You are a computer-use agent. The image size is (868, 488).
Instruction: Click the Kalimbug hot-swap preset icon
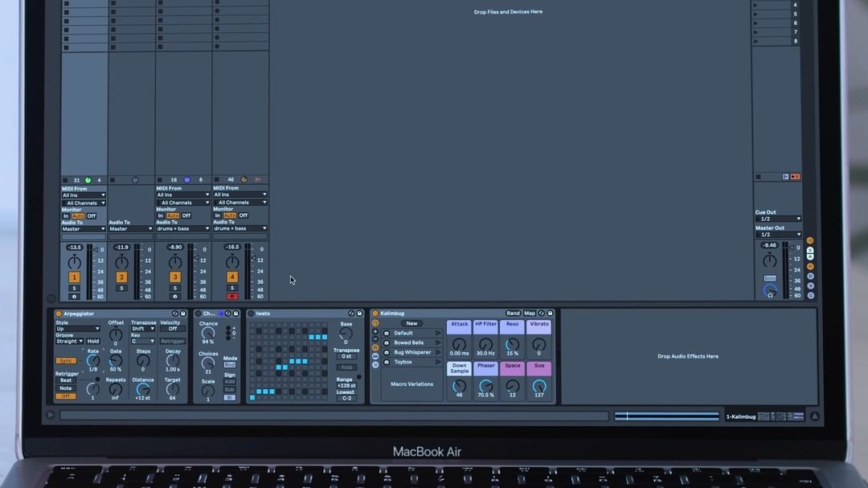coord(542,314)
